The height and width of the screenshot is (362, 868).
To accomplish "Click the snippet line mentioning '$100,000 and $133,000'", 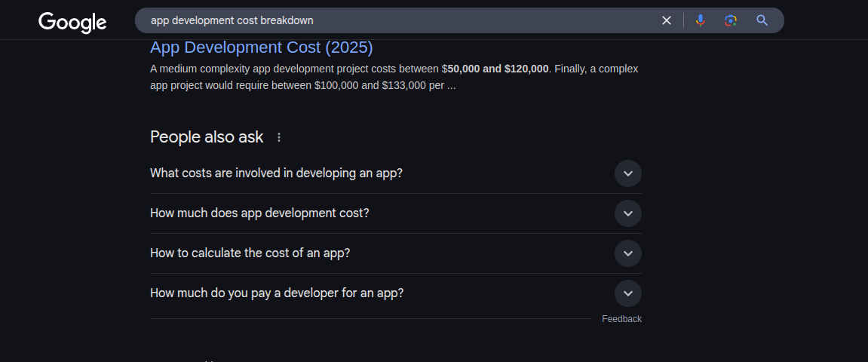I will (302, 86).
